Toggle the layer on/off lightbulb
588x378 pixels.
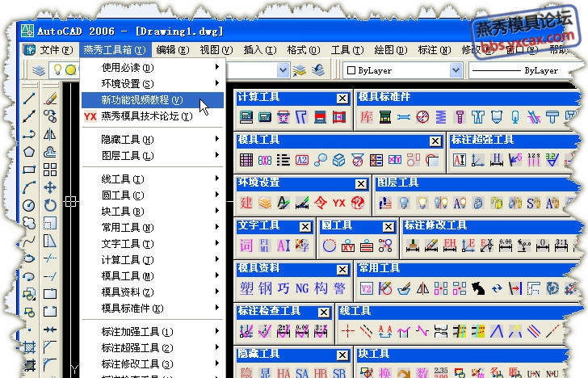(x=57, y=69)
